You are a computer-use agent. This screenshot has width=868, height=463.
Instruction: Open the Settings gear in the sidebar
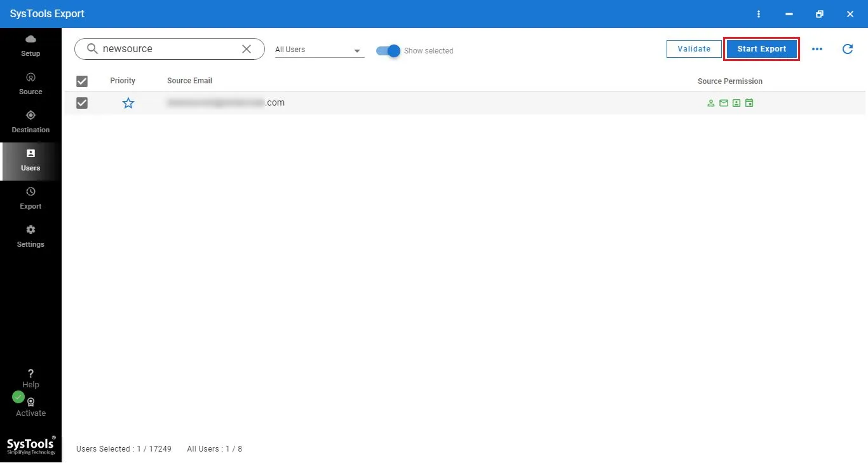click(x=31, y=236)
